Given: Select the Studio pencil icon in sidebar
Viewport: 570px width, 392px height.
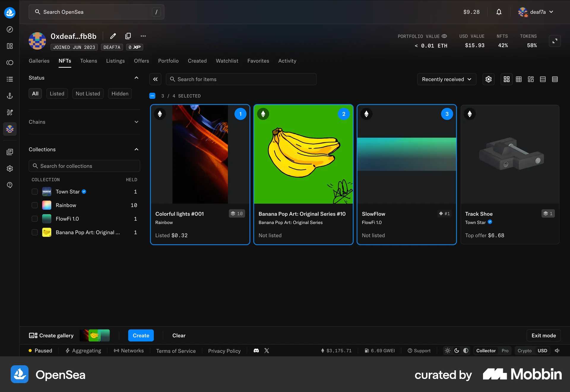Looking at the screenshot, I should 10,112.
